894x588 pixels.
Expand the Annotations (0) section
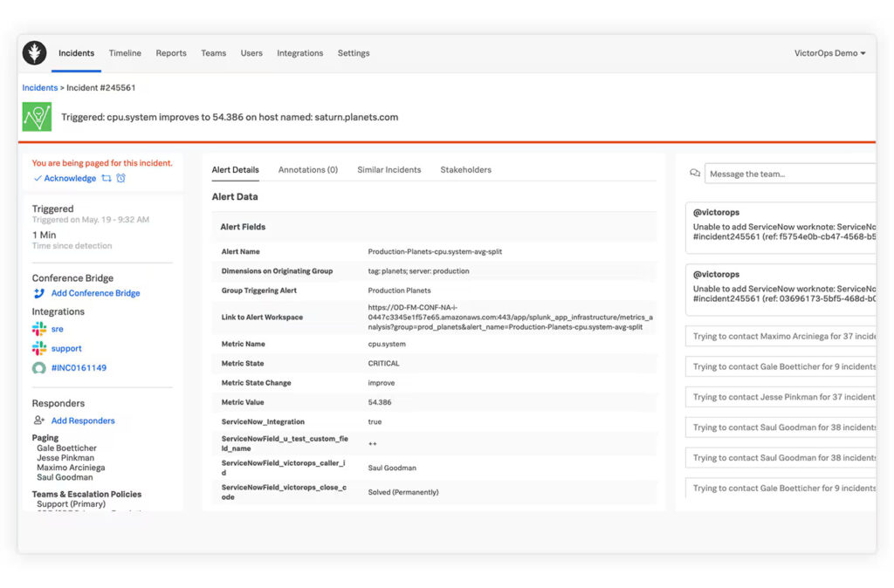(310, 169)
